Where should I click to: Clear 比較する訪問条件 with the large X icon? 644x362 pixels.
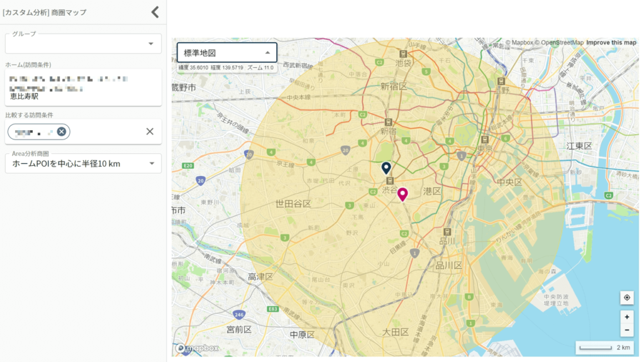(149, 131)
